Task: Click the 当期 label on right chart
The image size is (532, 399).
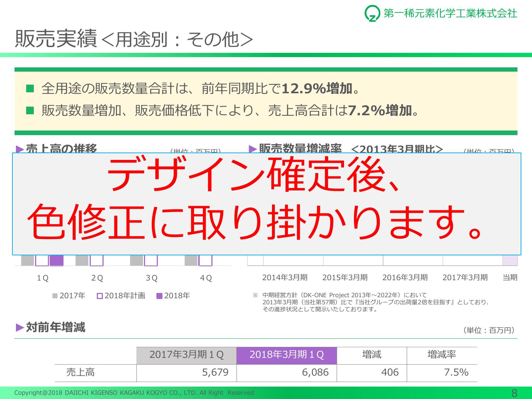Action: pyautogui.click(x=510, y=278)
